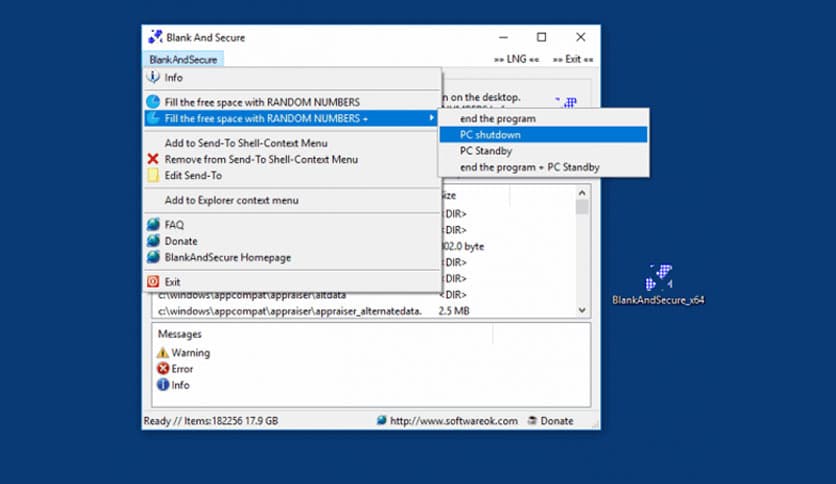Minimize the Blank And Secure window
The width and height of the screenshot is (836, 484).
[503, 37]
